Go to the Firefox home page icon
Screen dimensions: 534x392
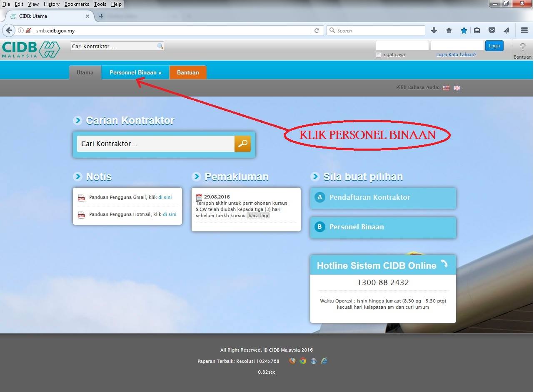tap(449, 30)
